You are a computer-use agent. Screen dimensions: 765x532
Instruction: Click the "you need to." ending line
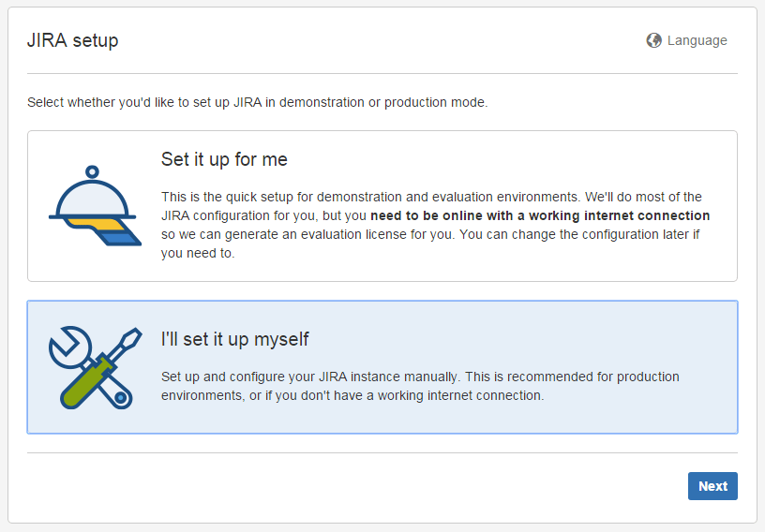coord(198,253)
